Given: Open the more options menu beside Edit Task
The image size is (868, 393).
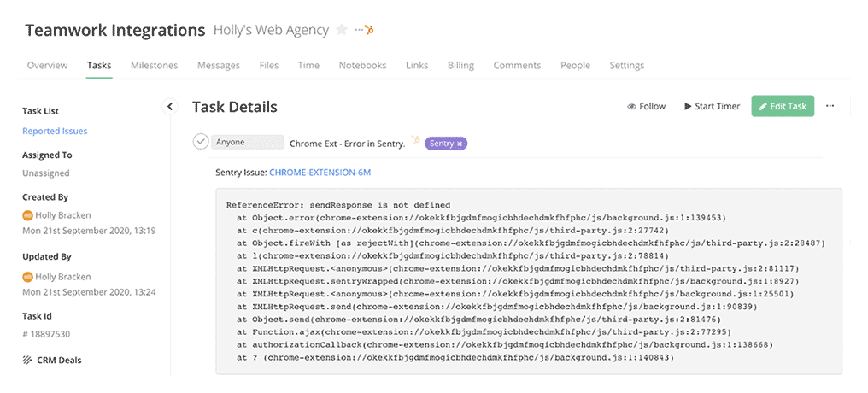Looking at the screenshot, I should (x=830, y=107).
